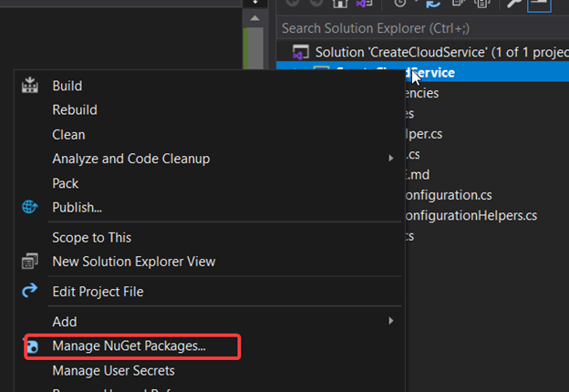Click the Publish globe icon

[x=30, y=207]
